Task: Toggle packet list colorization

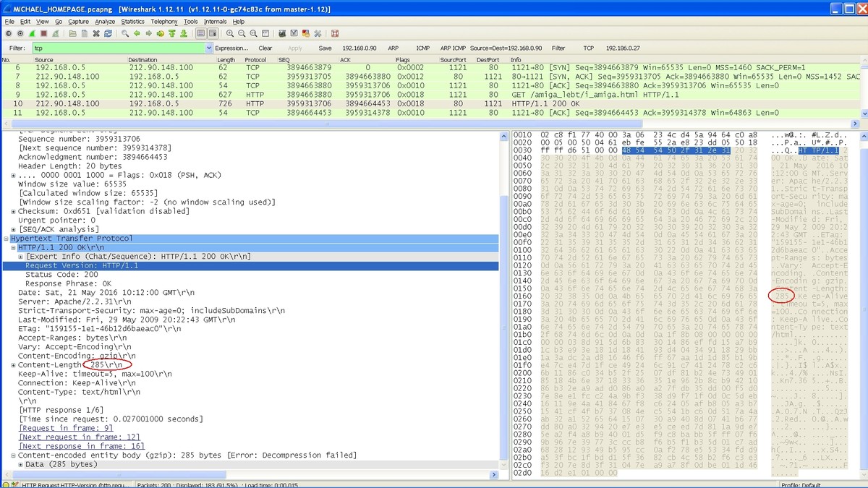Action: point(200,33)
